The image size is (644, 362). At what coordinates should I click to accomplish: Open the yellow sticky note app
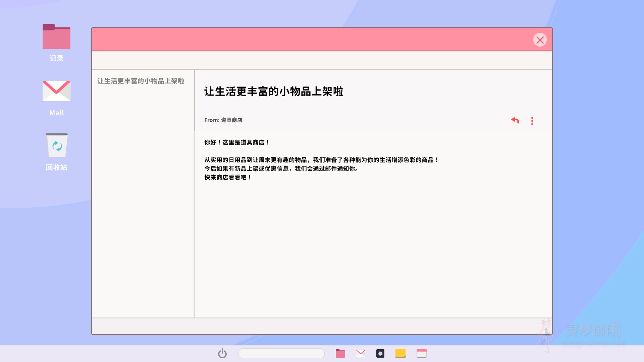[x=400, y=353]
